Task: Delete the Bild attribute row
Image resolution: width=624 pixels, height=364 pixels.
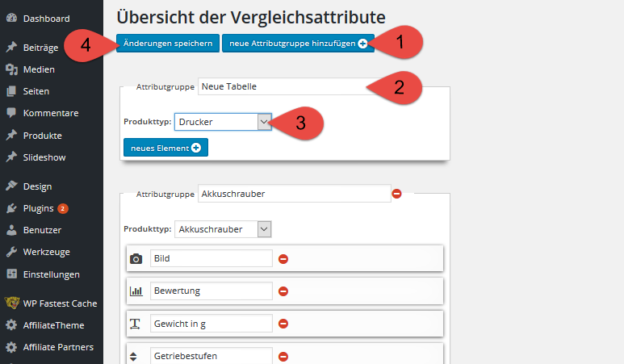Action: click(283, 259)
